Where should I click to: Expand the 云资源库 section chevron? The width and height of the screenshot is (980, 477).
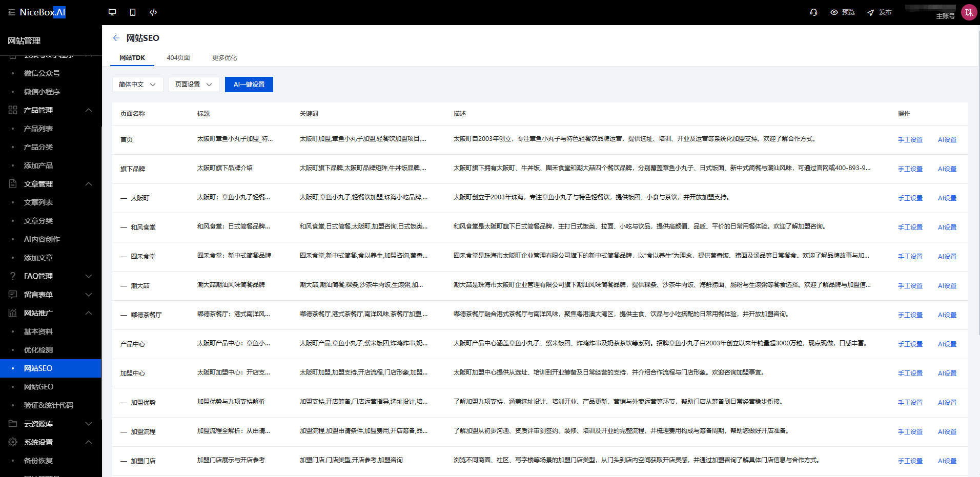(89, 424)
